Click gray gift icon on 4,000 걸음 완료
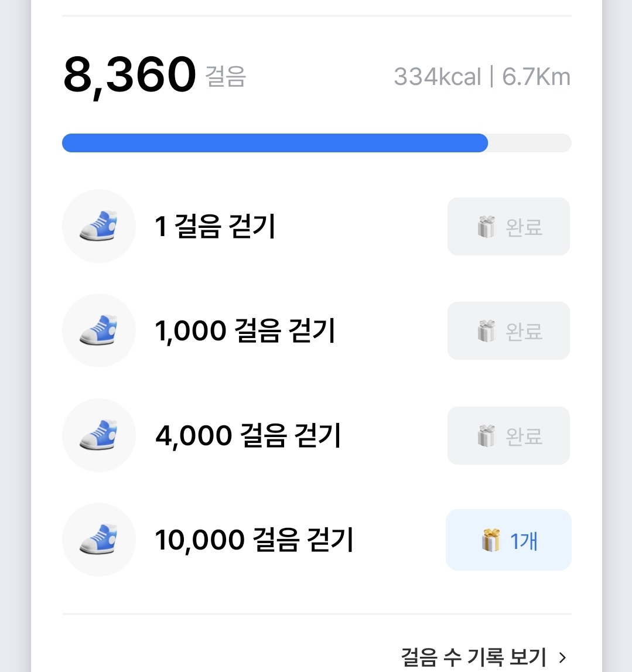 486,436
